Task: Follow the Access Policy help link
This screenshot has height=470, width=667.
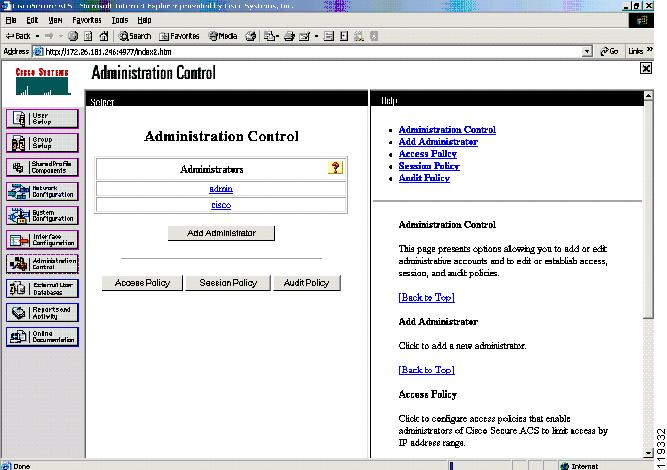Action: pos(428,154)
